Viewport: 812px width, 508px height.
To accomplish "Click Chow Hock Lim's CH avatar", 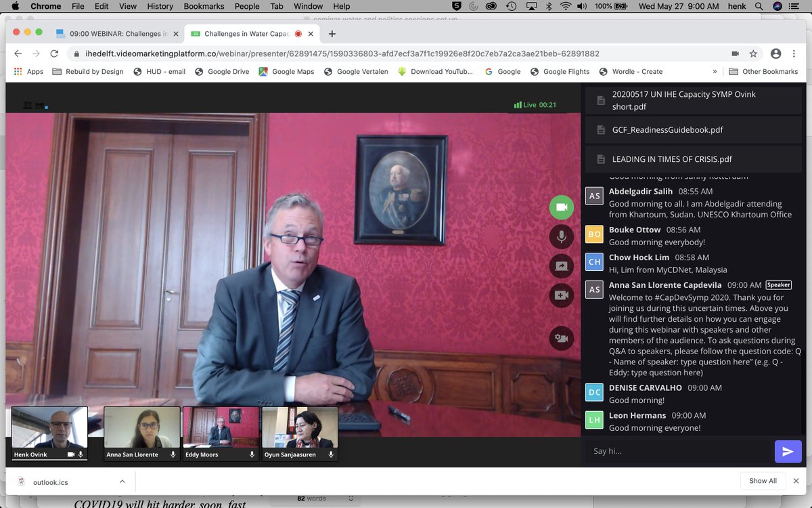I will 594,261.
